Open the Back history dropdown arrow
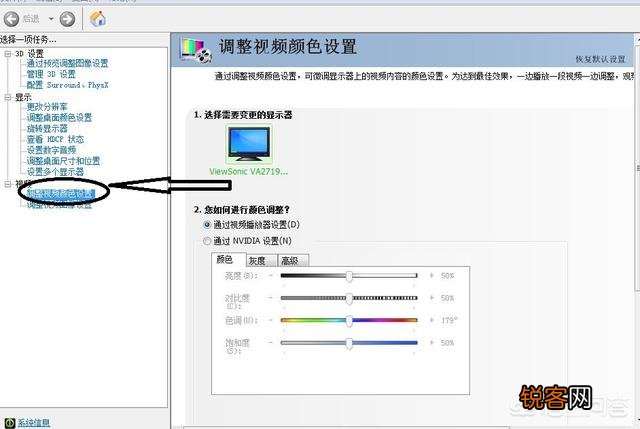The width and height of the screenshot is (640, 429). [x=51, y=19]
